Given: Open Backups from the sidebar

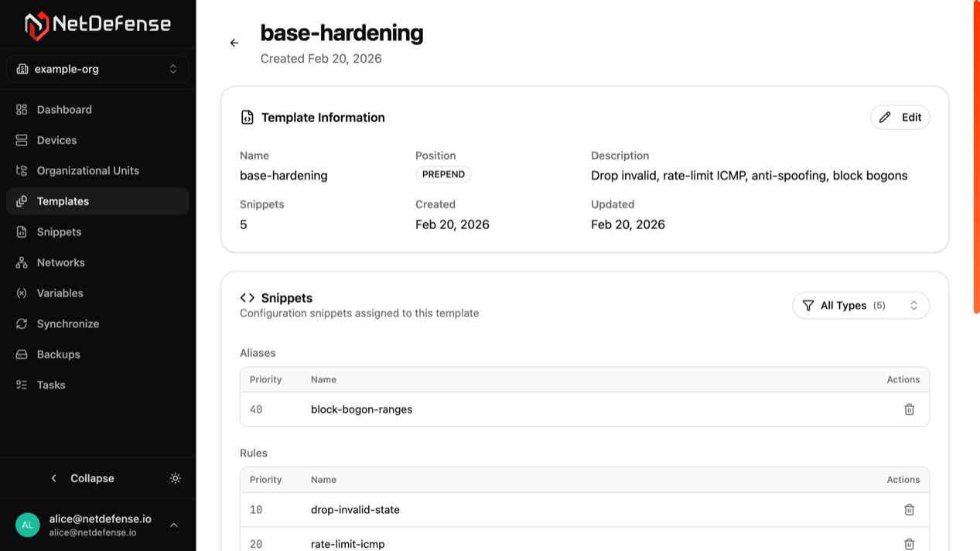Looking at the screenshot, I should [x=58, y=354].
